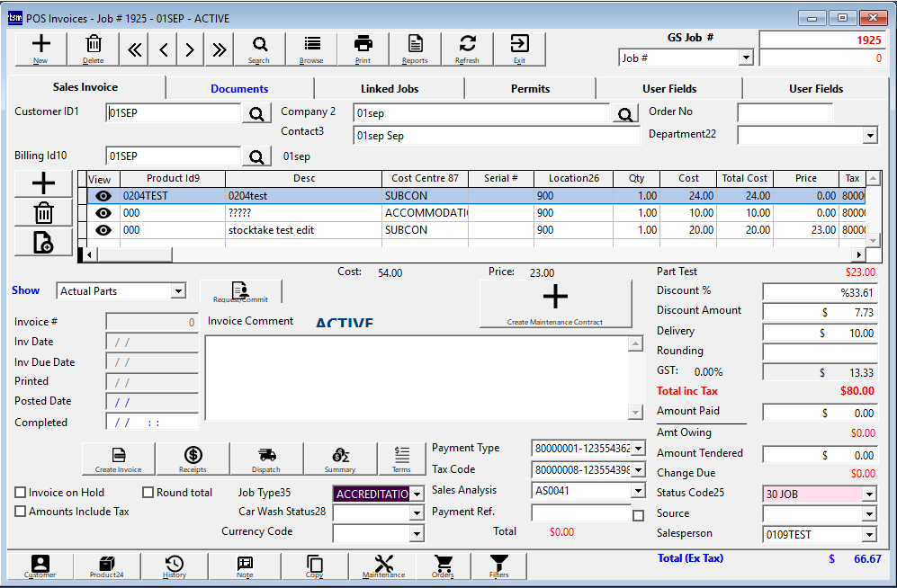This screenshot has height=588, width=897.
Task: Expand the Salesperson 0109TEST dropdown
Action: [x=869, y=535]
